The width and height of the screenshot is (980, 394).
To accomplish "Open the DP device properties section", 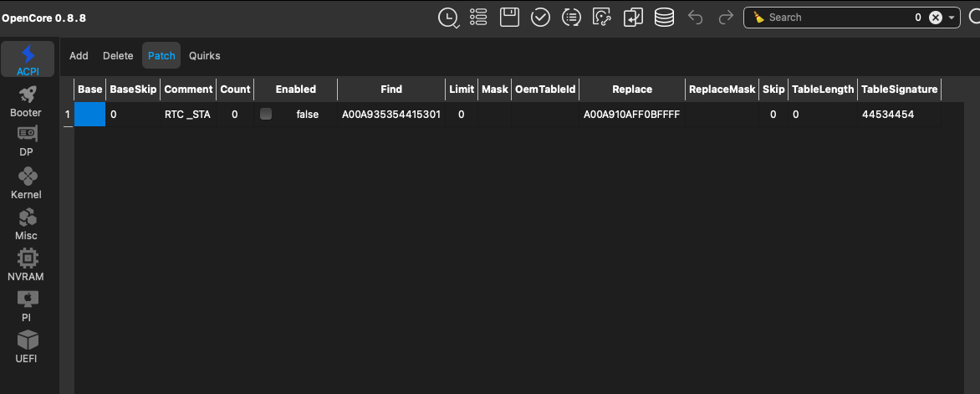I will pos(26,142).
